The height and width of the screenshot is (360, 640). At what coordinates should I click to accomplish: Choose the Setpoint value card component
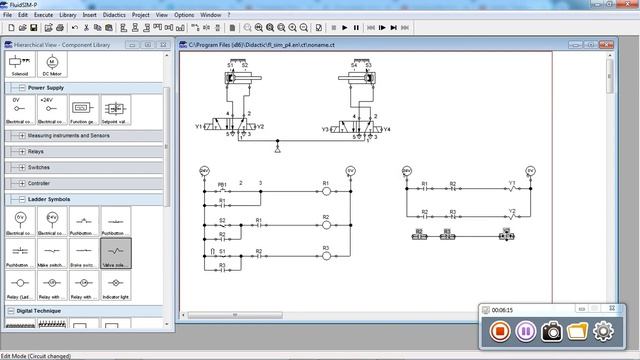[x=116, y=110]
